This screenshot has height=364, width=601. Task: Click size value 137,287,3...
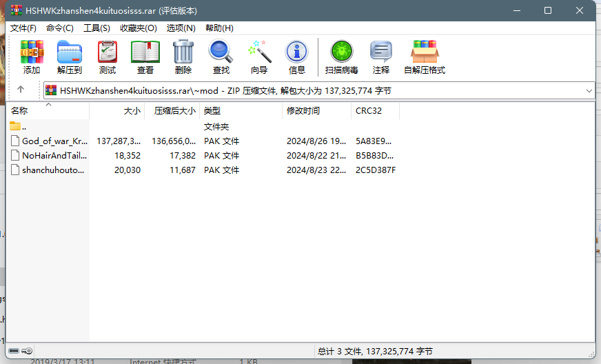click(119, 141)
